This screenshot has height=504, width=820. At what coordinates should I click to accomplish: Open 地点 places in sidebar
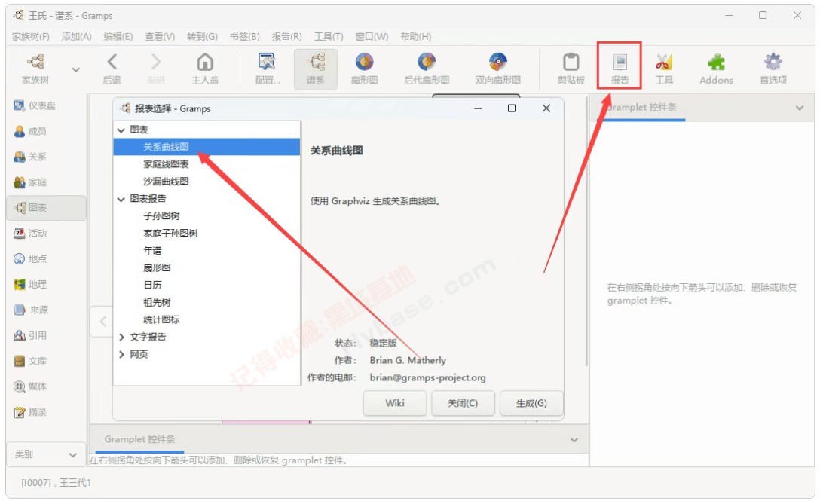click(x=30, y=259)
